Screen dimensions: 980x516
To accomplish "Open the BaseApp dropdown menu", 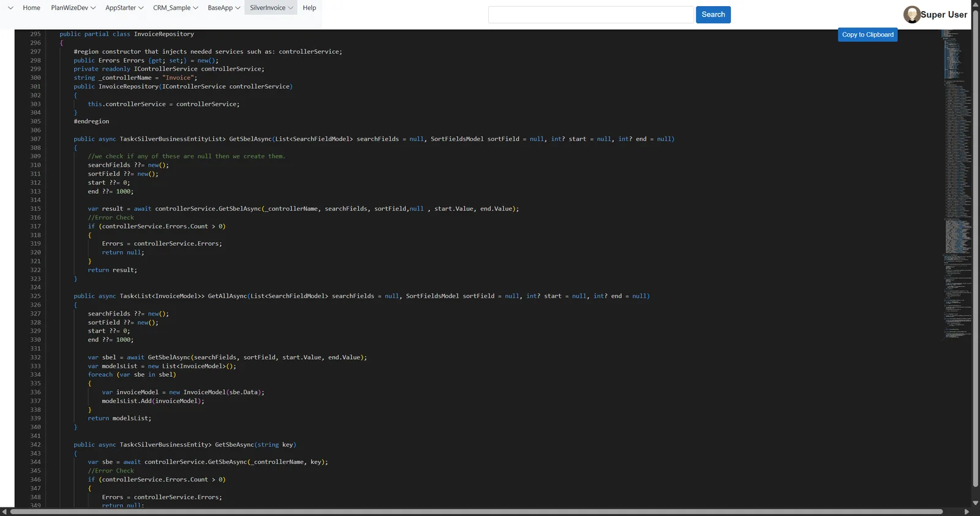I will [224, 8].
